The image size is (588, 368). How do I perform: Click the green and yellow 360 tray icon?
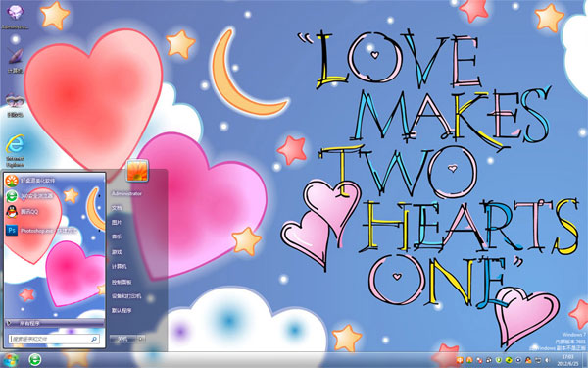pos(509,360)
